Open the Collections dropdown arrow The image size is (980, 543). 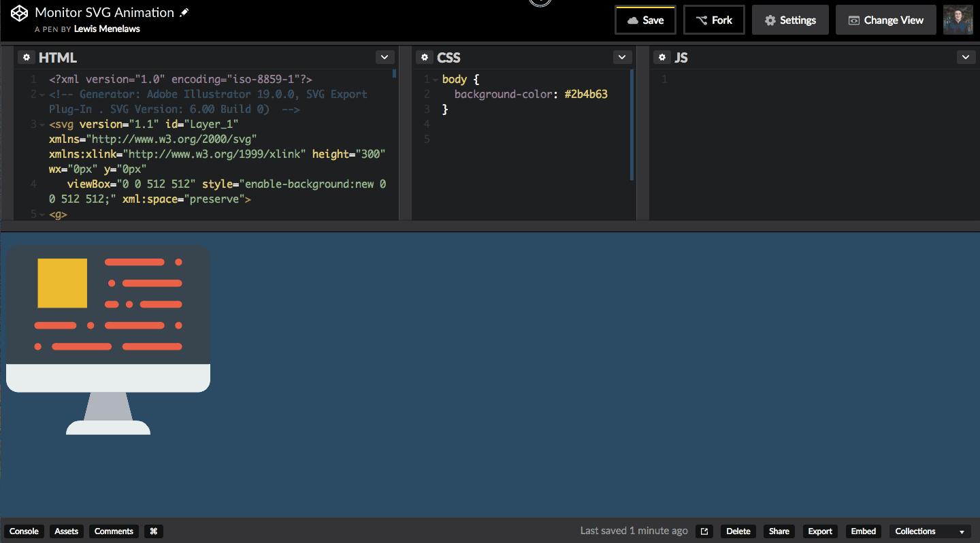pyautogui.click(x=961, y=531)
